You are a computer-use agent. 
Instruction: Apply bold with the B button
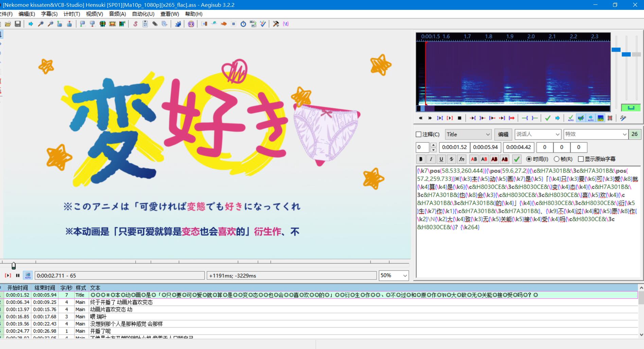pyautogui.click(x=421, y=159)
